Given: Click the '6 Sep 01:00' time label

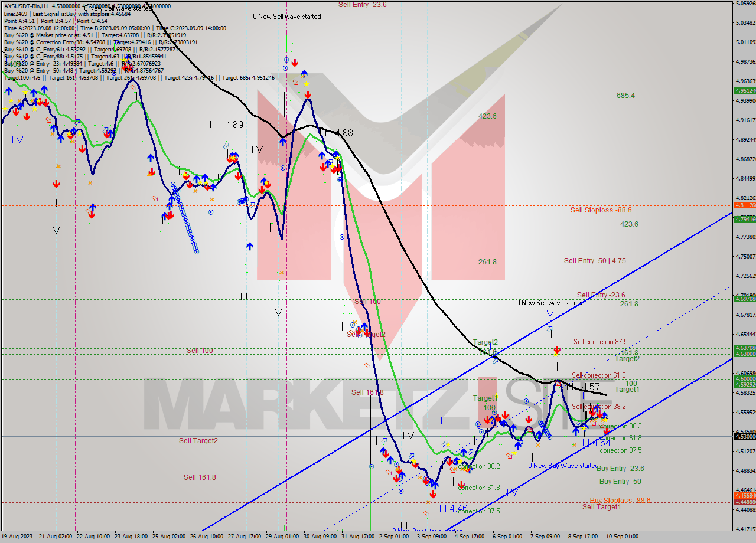Looking at the screenshot, I should [x=507, y=537].
